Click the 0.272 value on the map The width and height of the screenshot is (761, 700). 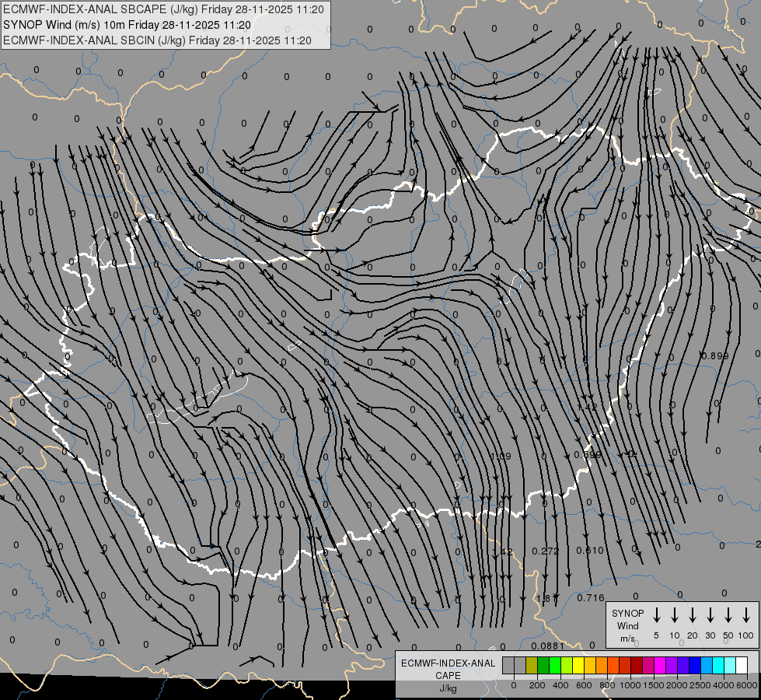click(546, 551)
